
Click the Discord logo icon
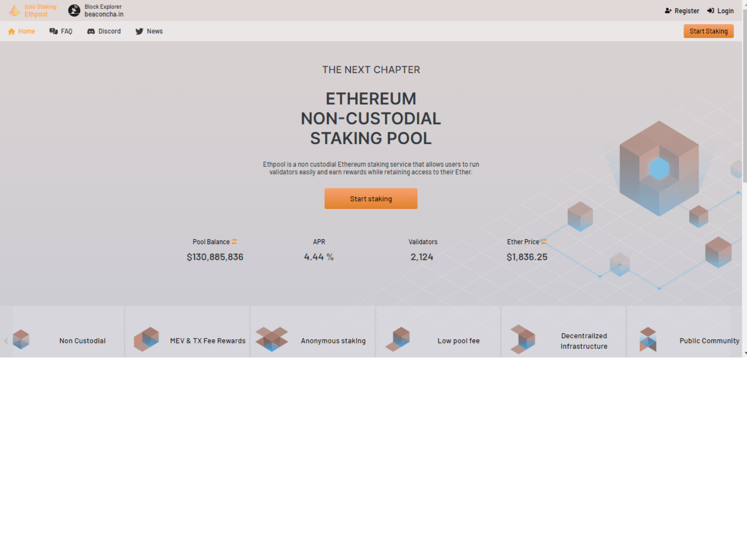[91, 31]
